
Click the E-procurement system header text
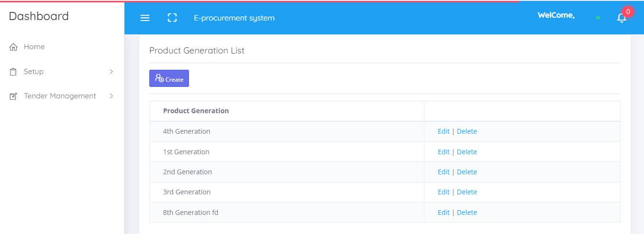[x=234, y=18]
